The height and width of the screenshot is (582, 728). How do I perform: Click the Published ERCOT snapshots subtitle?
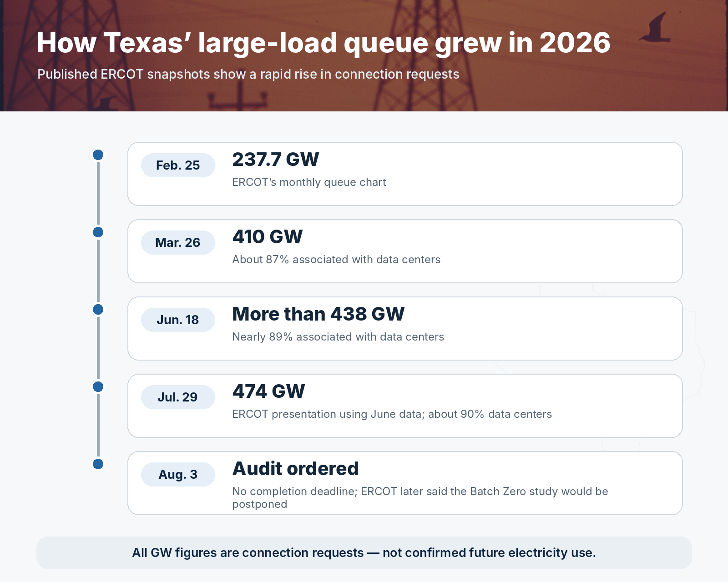[x=248, y=74]
